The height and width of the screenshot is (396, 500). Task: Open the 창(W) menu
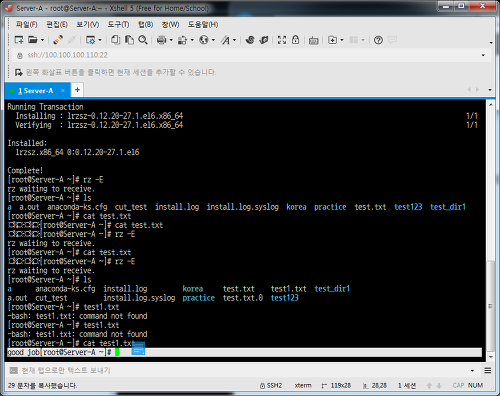[170, 24]
